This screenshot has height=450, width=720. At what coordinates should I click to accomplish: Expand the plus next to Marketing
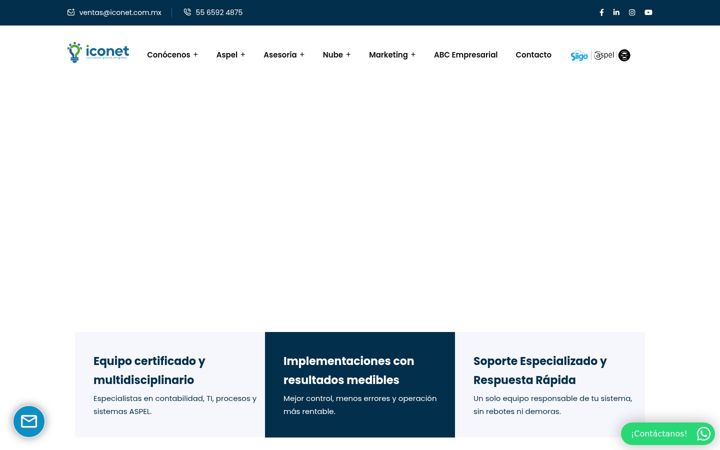coord(413,55)
